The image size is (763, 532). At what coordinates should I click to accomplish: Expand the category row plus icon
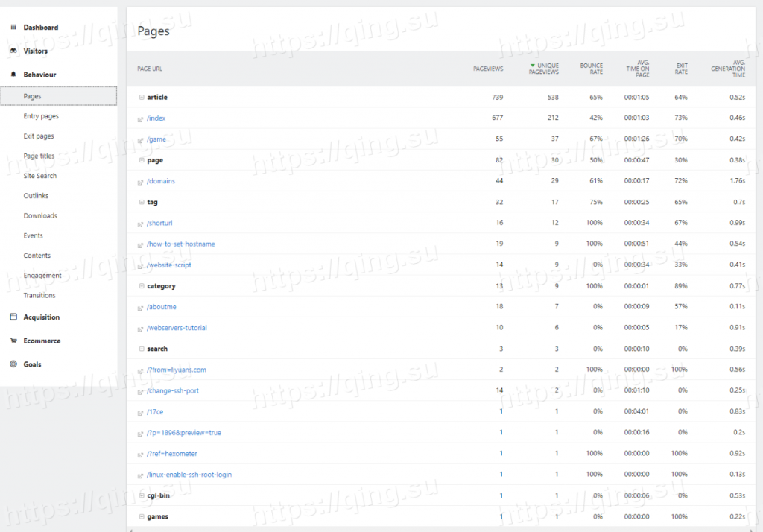[141, 286]
